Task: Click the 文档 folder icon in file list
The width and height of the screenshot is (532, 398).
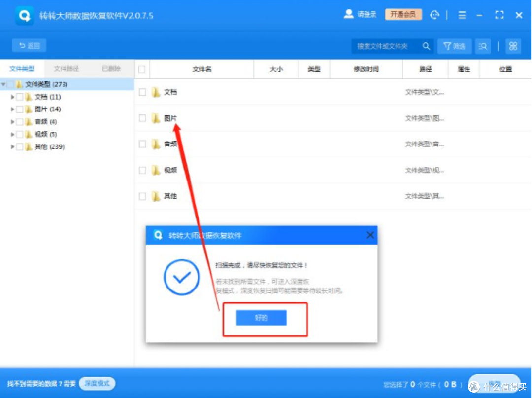Action: (x=156, y=92)
